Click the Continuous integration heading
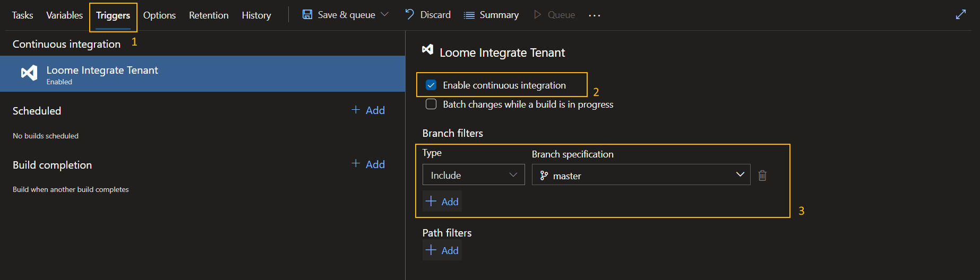The width and height of the screenshot is (980, 280). click(66, 44)
